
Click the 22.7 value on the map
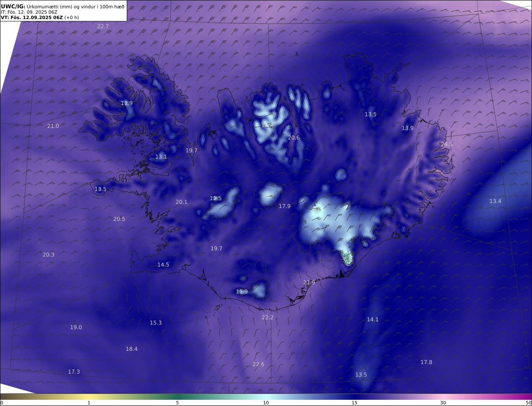[x=103, y=26]
